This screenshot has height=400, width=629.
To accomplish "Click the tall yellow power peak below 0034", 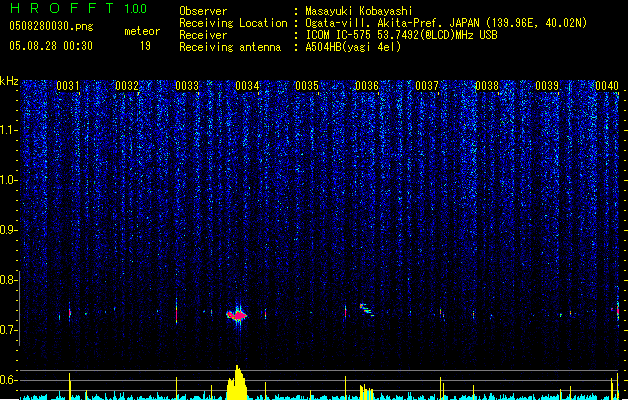I will (x=237, y=382).
